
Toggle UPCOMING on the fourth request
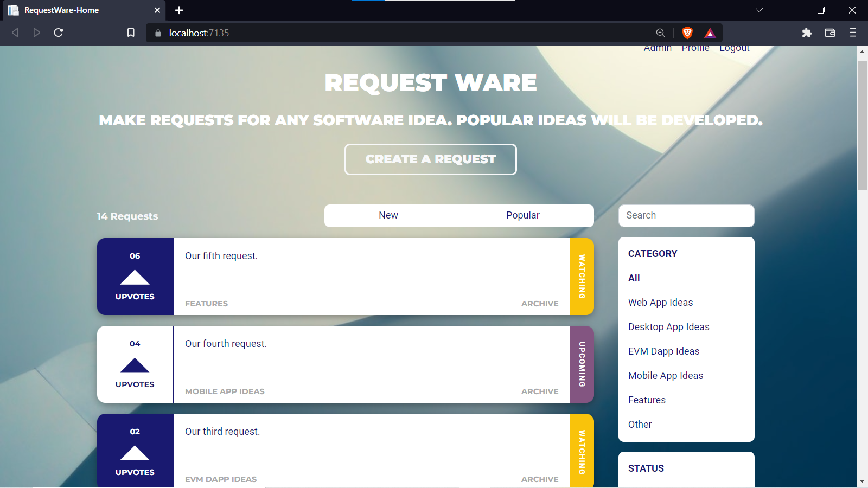(x=582, y=364)
